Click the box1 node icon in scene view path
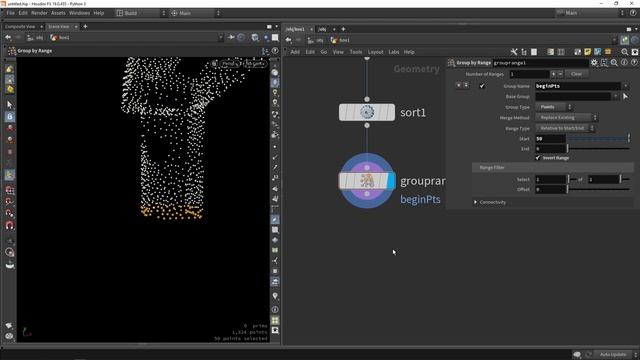640x360 pixels. click(54, 38)
